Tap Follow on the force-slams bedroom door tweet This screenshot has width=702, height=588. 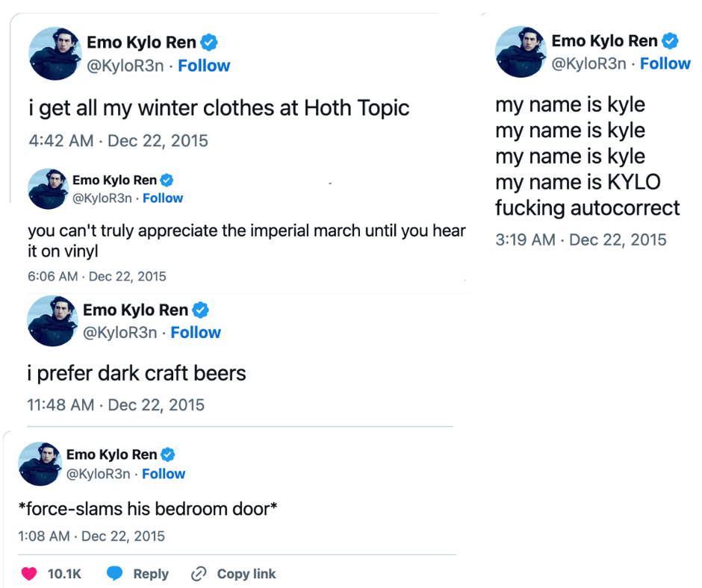(x=164, y=474)
